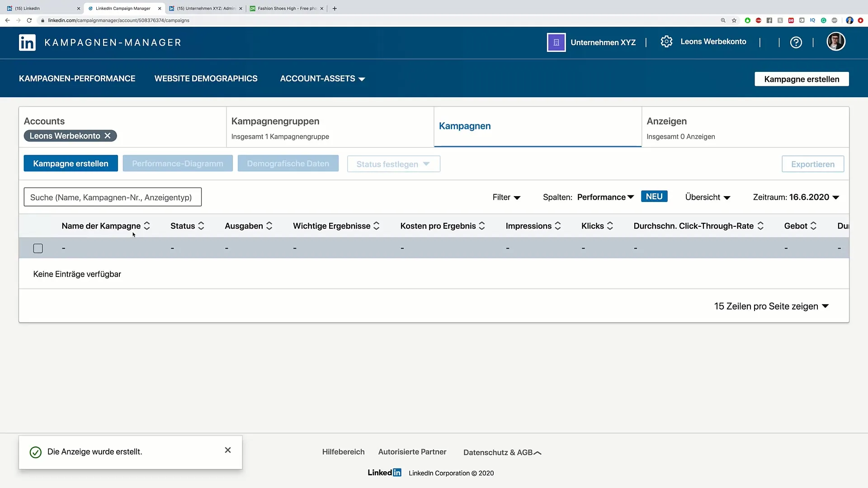Open the Spalten Performance dropdown
The image size is (868, 488).
(605, 197)
